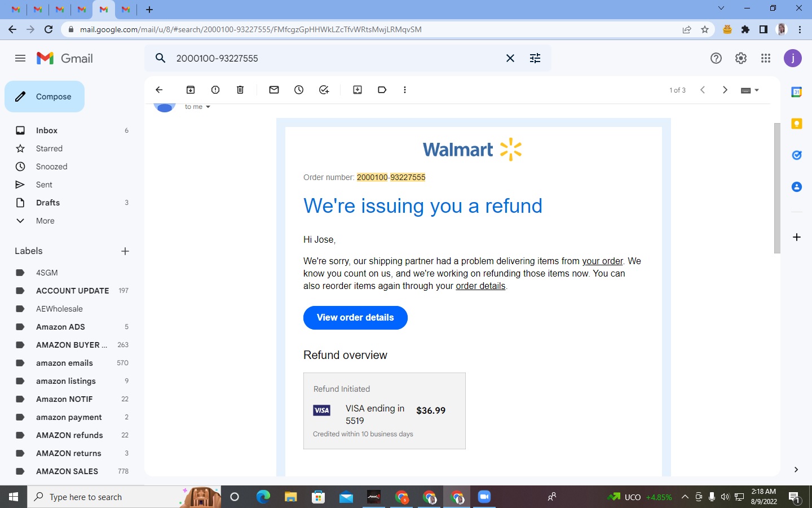The height and width of the screenshot is (508, 812).
Task: Go to the newer email
Action: coord(703,90)
